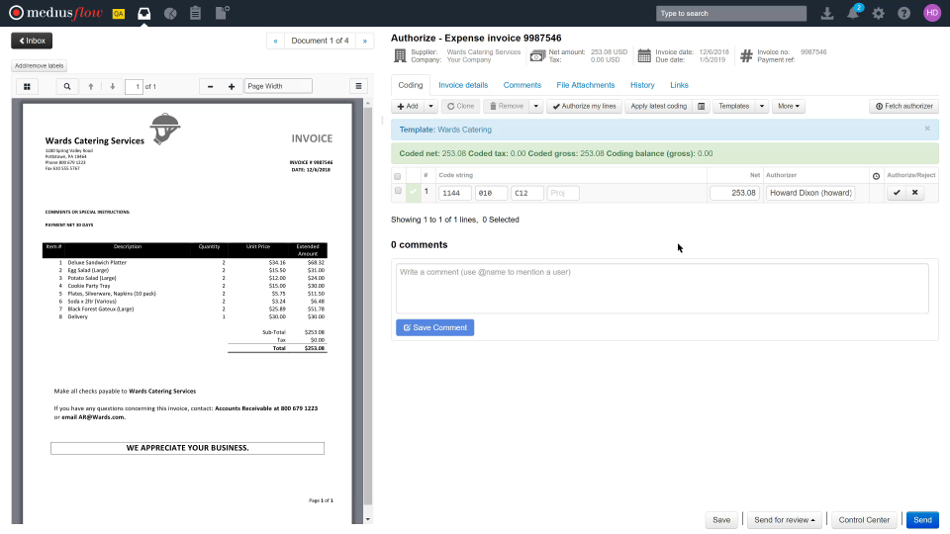Click the code field containing 010
The height and width of the screenshot is (534, 950).
point(491,193)
